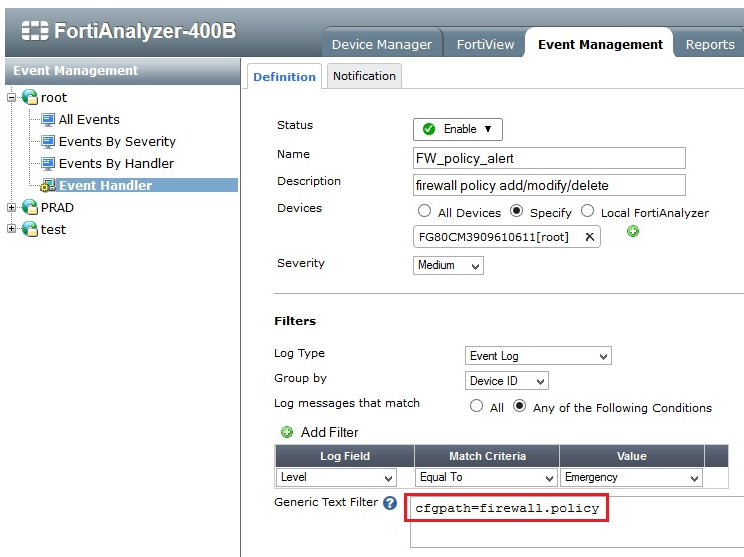This screenshot has width=744, height=557.
Task: Switch to the FortiView tab
Action: (485, 44)
